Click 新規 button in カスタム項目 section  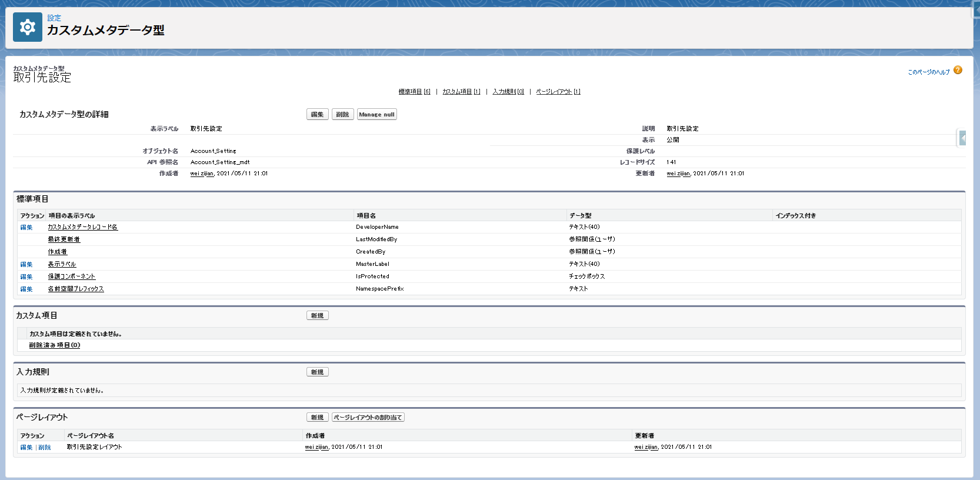[318, 315]
